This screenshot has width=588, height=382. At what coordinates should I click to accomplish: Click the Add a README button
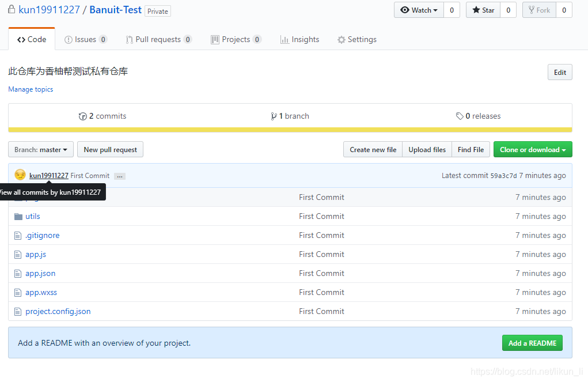[532, 343]
